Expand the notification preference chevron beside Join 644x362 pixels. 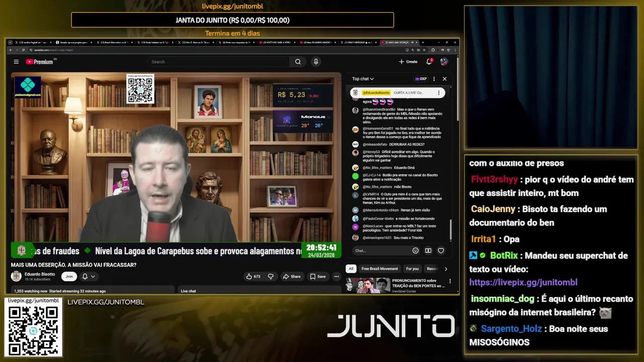click(93, 277)
